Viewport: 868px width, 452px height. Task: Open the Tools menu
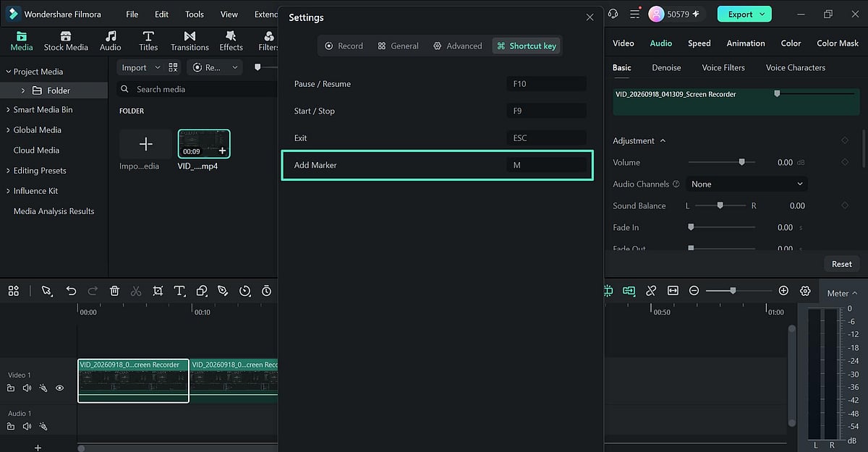pyautogui.click(x=194, y=14)
